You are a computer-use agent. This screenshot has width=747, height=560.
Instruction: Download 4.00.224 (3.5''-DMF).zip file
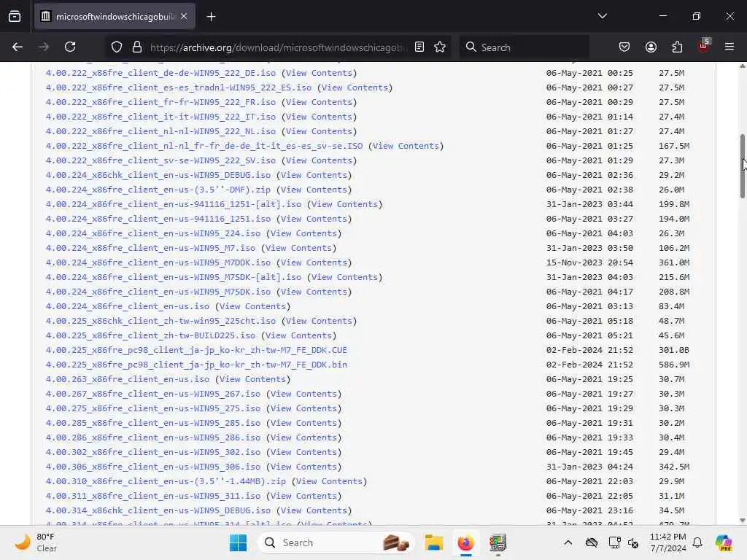[158, 190]
